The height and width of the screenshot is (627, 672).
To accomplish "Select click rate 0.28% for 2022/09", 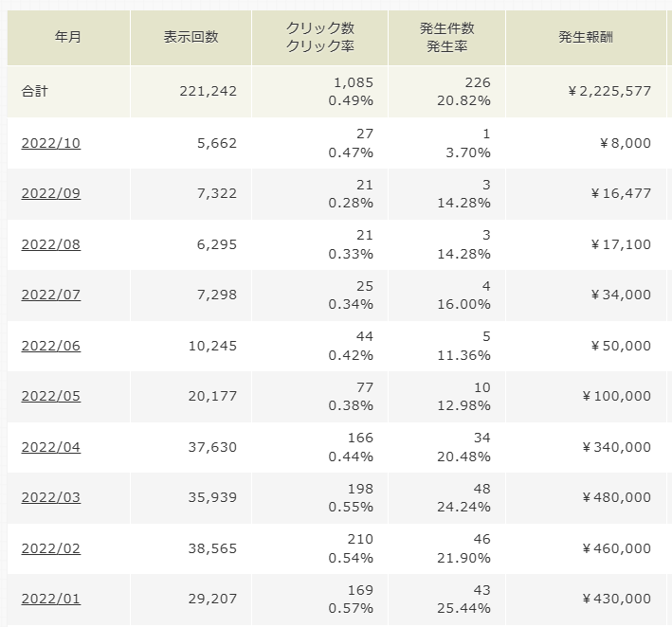I will [x=351, y=203].
